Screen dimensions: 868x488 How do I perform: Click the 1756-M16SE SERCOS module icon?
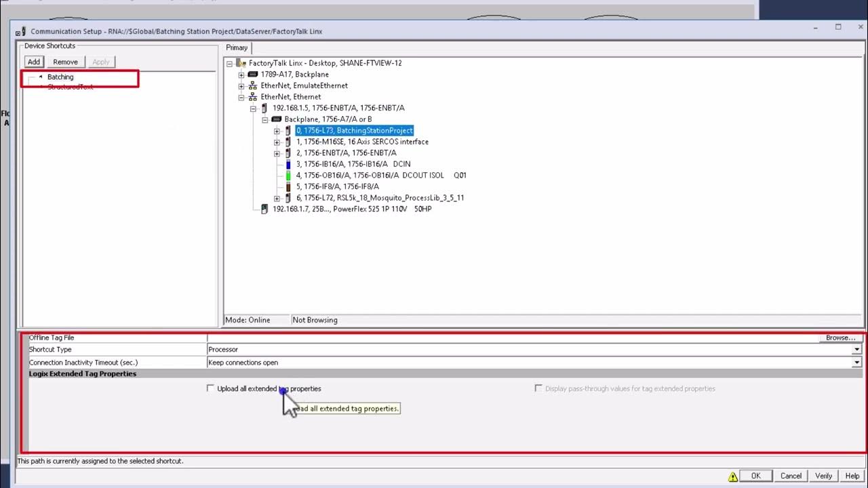[288, 142]
